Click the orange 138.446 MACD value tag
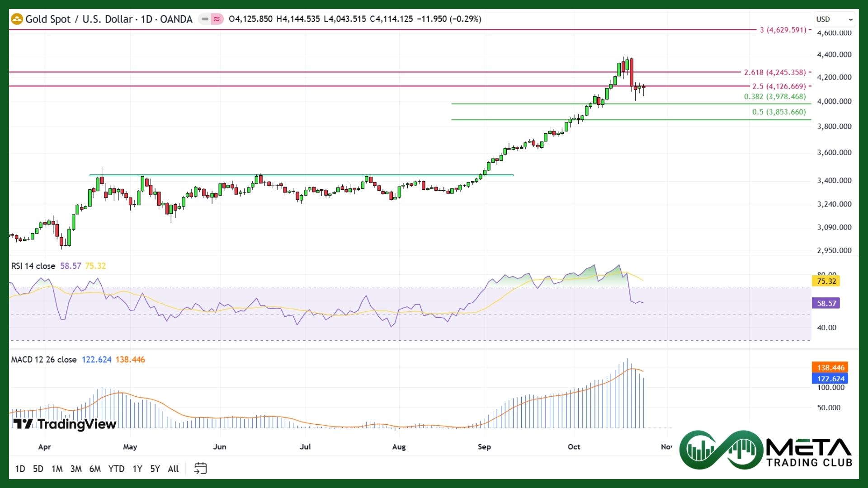The image size is (868, 488). (830, 367)
